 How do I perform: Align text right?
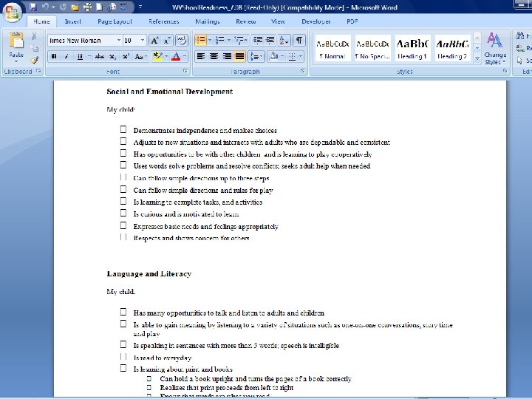[227, 56]
